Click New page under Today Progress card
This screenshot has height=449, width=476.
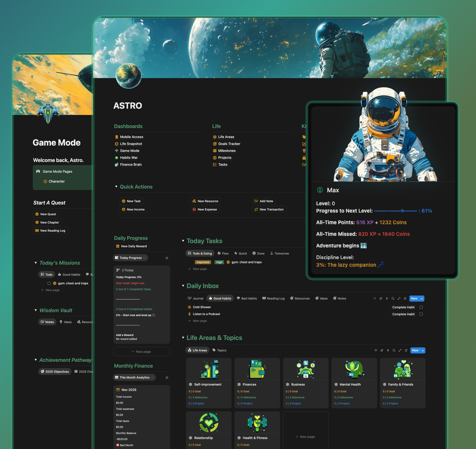[142, 351]
